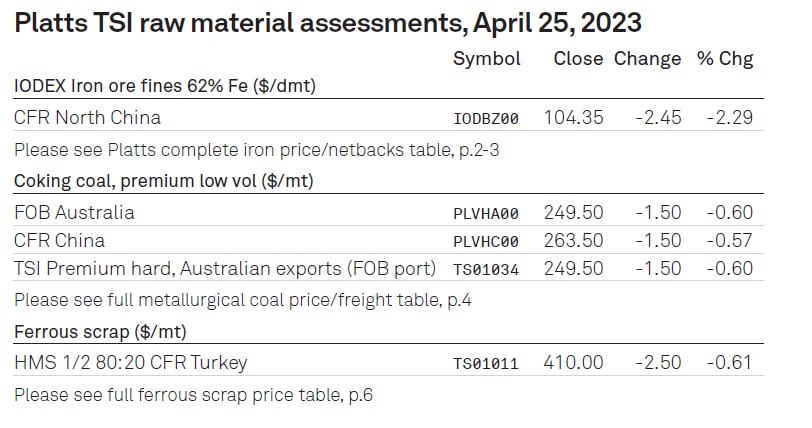This screenshot has width=812, height=428.
Task: Click the 410.00 scrap close price
Action: tap(573, 362)
